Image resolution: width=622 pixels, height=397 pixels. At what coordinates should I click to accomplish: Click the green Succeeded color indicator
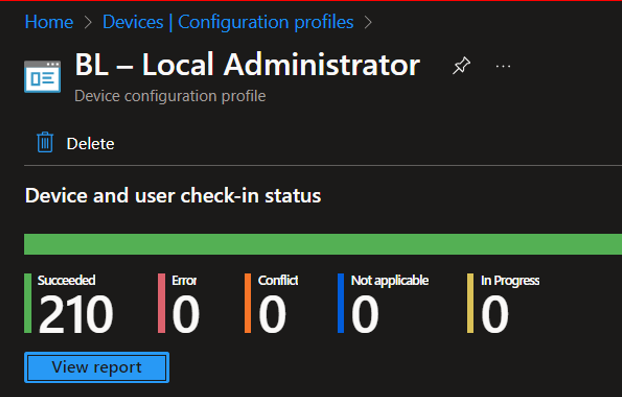(28, 303)
